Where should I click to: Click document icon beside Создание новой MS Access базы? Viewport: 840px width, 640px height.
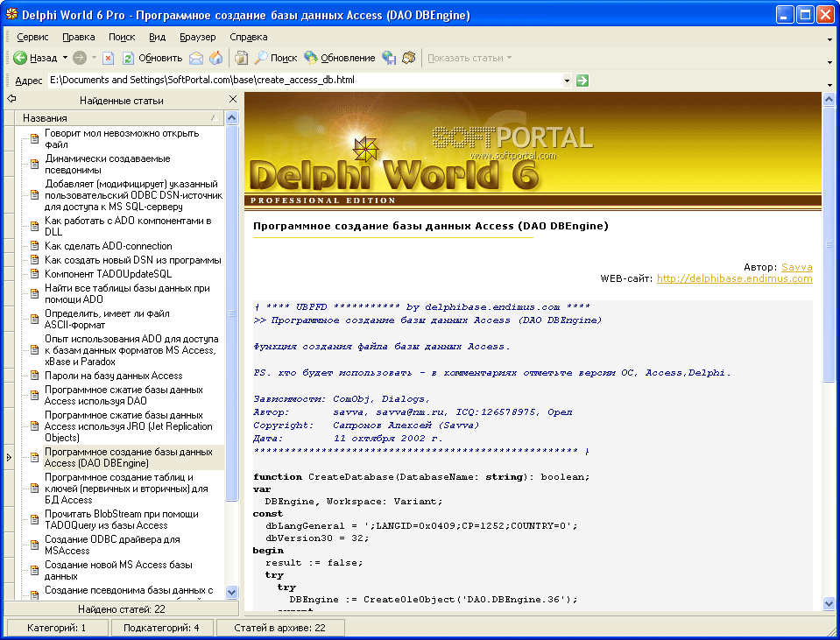(34, 570)
